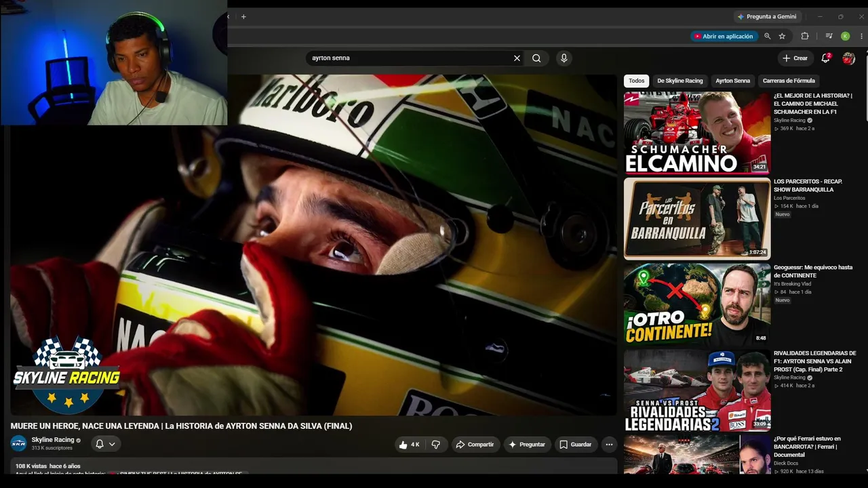
Task: Open Senna vs Prost Rivalidades thumbnail
Action: click(x=697, y=390)
